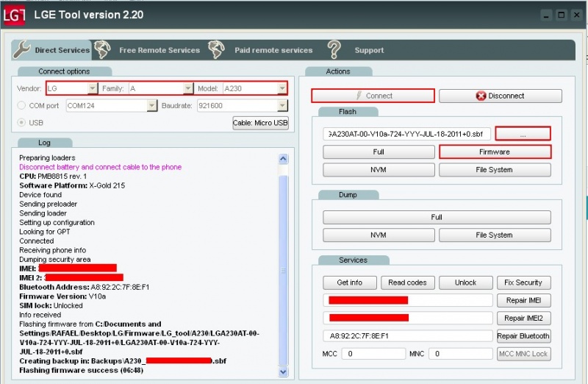Click the Repair Bluetooth button
This screenshot has height=384, width=588.
click(523, 336)
